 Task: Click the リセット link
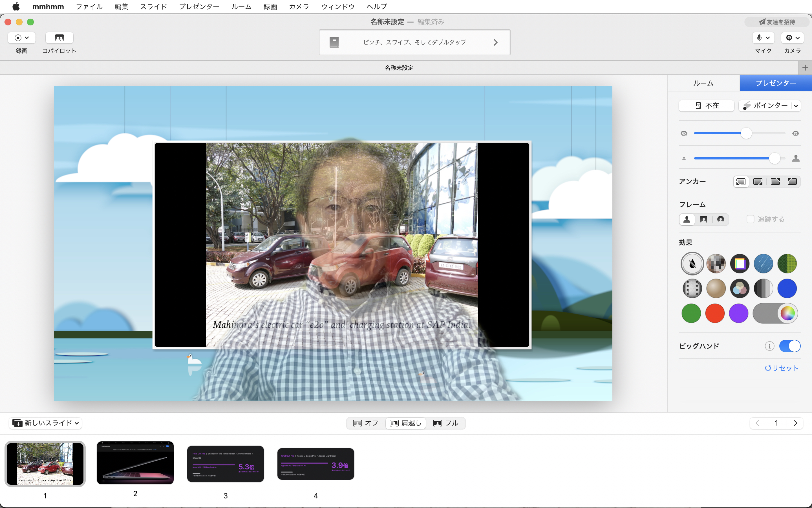782,368
